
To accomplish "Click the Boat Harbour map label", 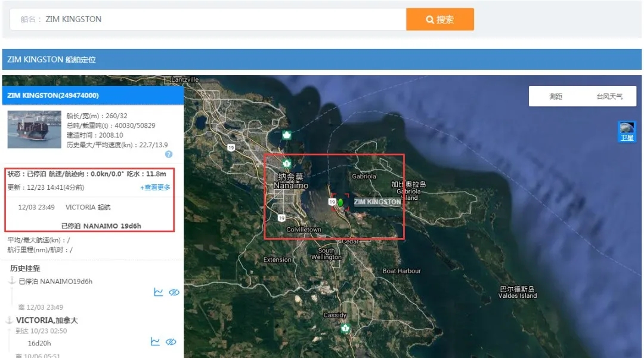I will click(402, 271).
